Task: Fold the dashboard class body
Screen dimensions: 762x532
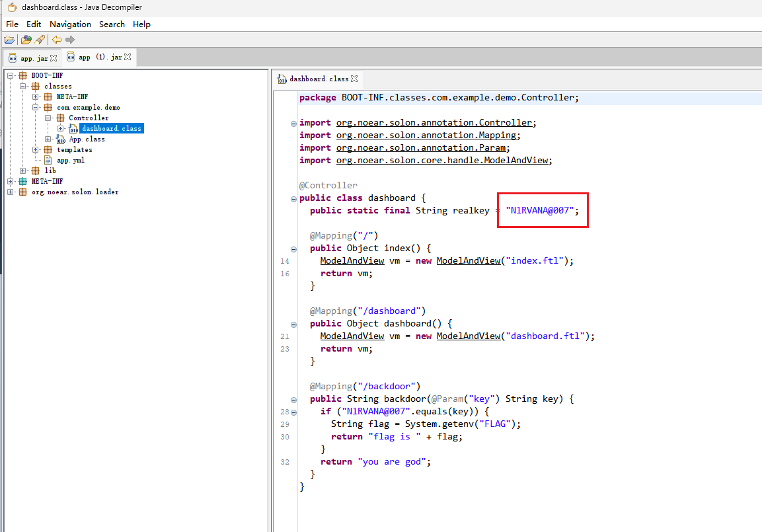Action: click(293, 199)
